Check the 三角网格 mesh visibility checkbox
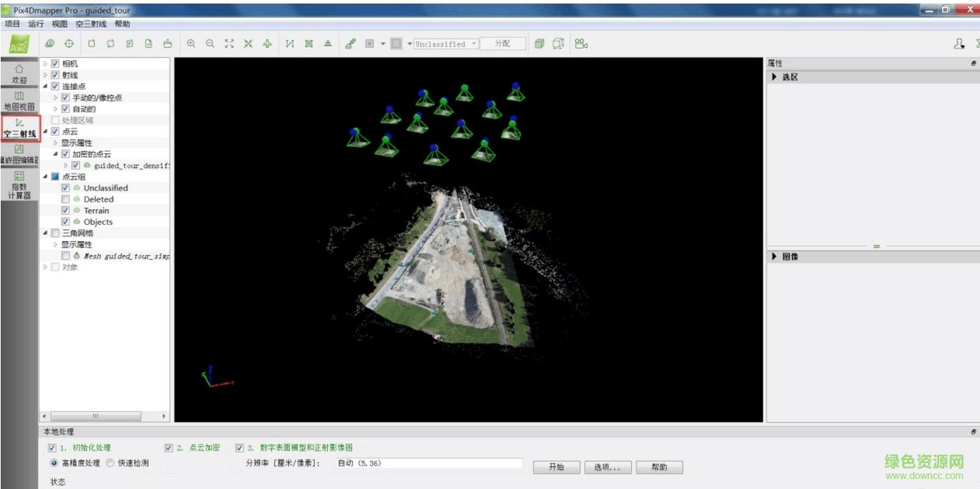Screen dimensions: 980x489 point(53,232)
